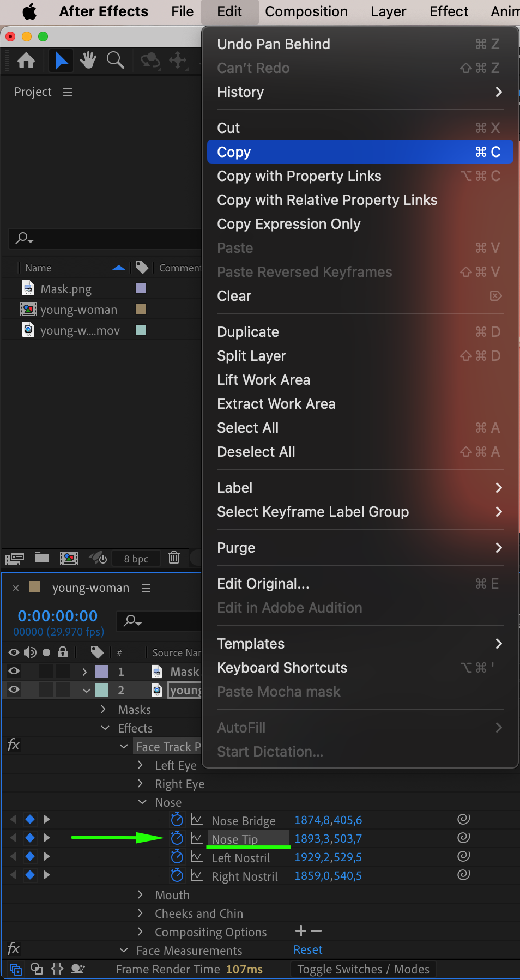Click the label color swatch for Mask.png
The image size is (520, 980).
point(141,288)
